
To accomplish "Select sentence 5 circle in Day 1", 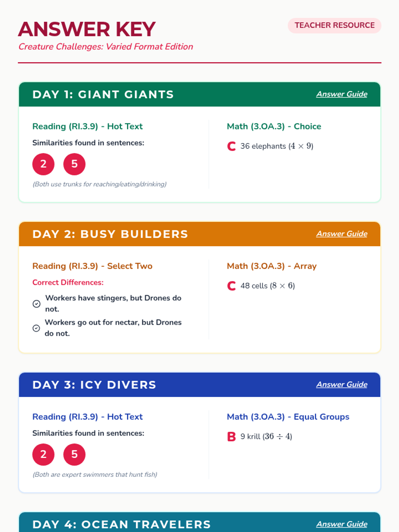I will click(74, 164).
